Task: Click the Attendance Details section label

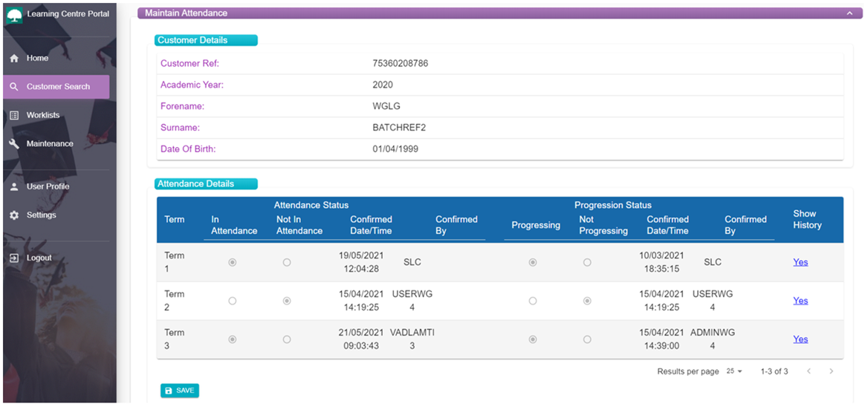Action: coord(206,183)
